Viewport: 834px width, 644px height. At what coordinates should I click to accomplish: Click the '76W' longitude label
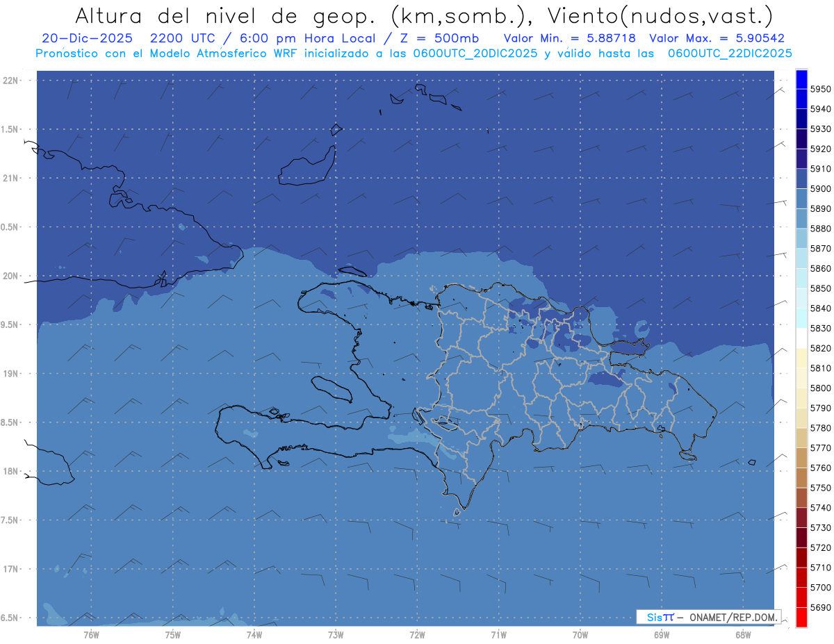(x=91, y=634)
